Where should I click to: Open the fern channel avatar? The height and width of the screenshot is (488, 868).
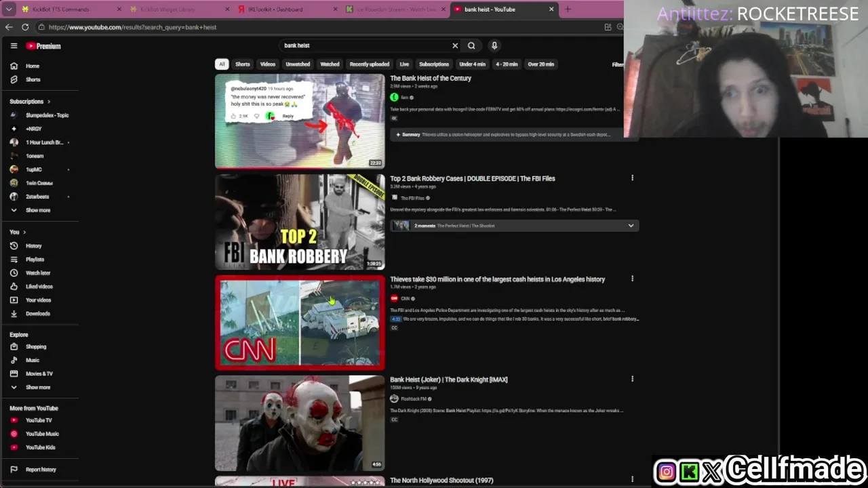tap(394, 97)
